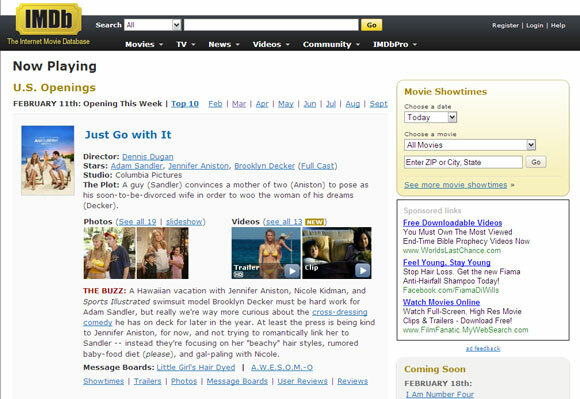
Task: Open Jennifer Aniston's page
Action: [x=199, y=166]
